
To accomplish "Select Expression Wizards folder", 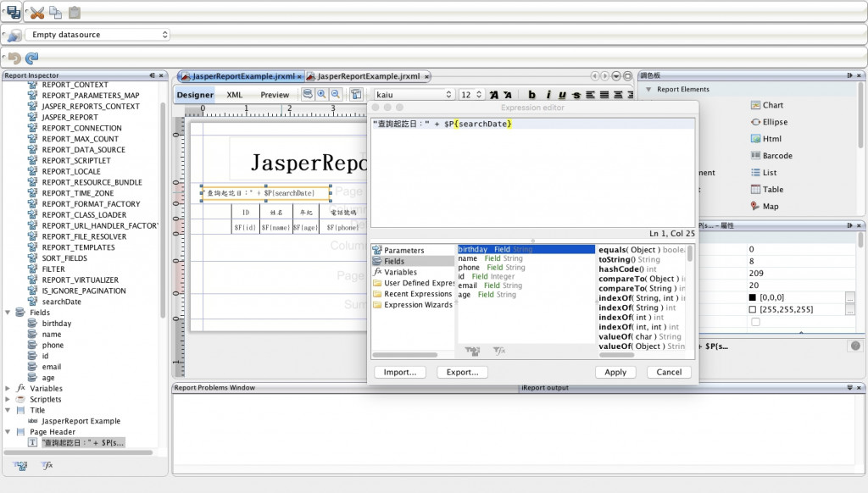I will click(x=413, y=305).
